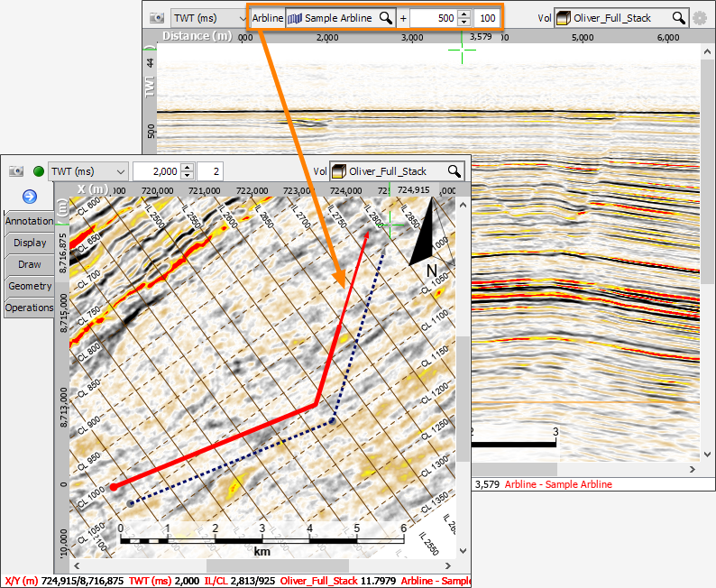Open the Annotation tab
This screenshot has width=716, height=588.
[29, 222]
